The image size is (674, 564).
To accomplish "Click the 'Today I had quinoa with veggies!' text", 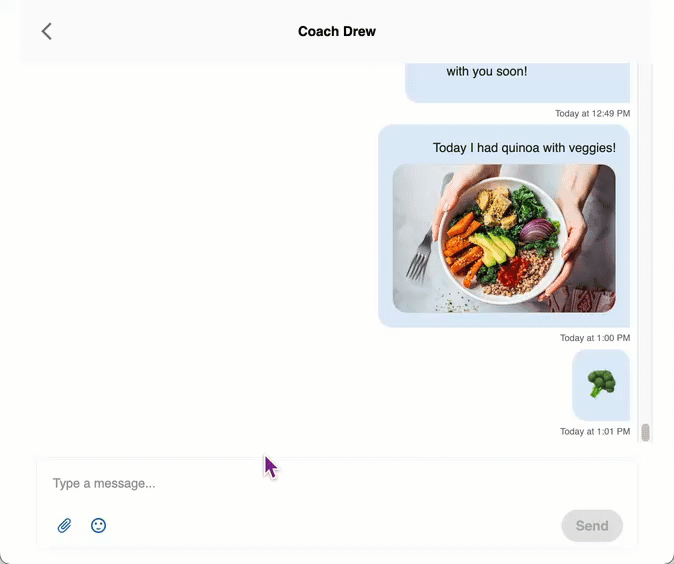I will [524, 148].
